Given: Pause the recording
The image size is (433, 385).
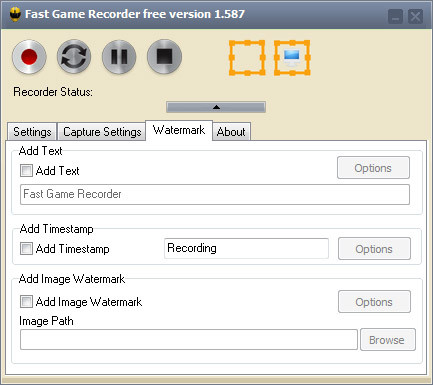Looking at the screenshot, I should 119,57.
